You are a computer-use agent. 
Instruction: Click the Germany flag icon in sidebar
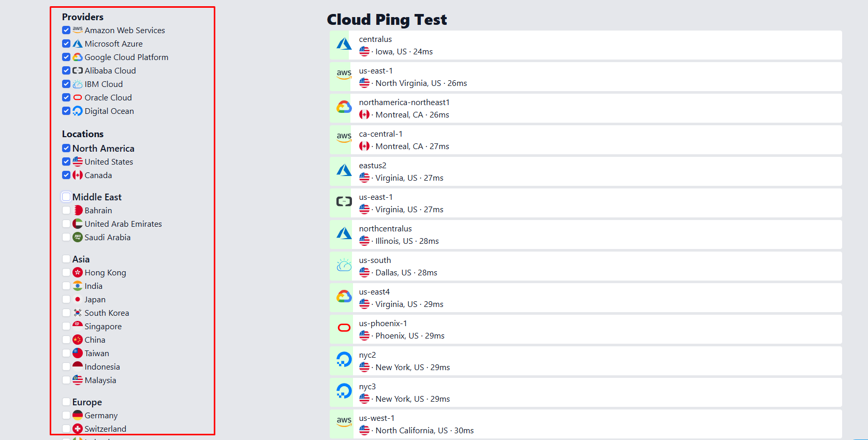(x=78, y=415)
